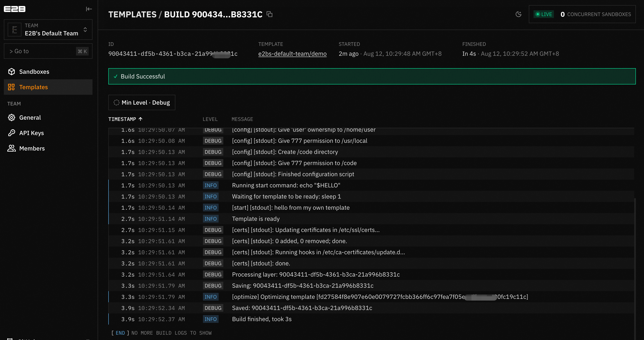Click the General gear icon
This screenshot has width=644, height=340.
[12, 117]
